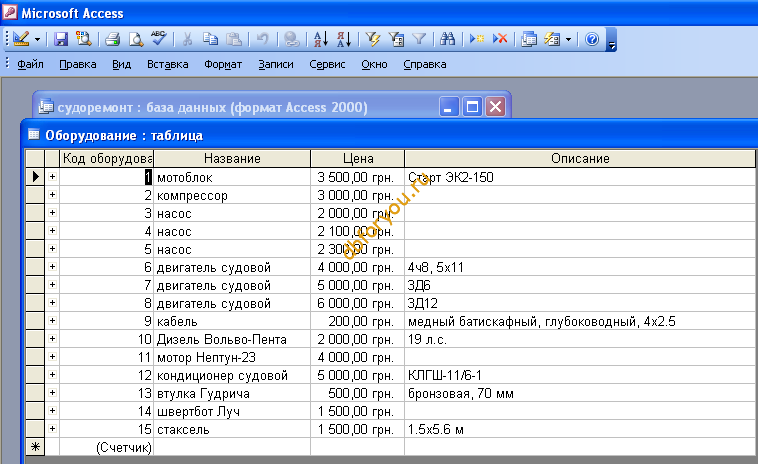Click description cell КЛГШ-11/6-1
This screenshot has width=758, height=464.
click(x=580, y=375)
